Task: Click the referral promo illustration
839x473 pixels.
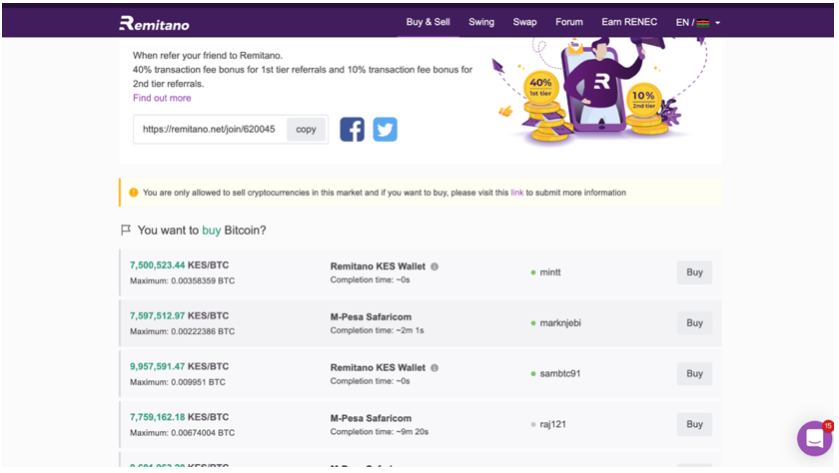Action: pos(600,91)
